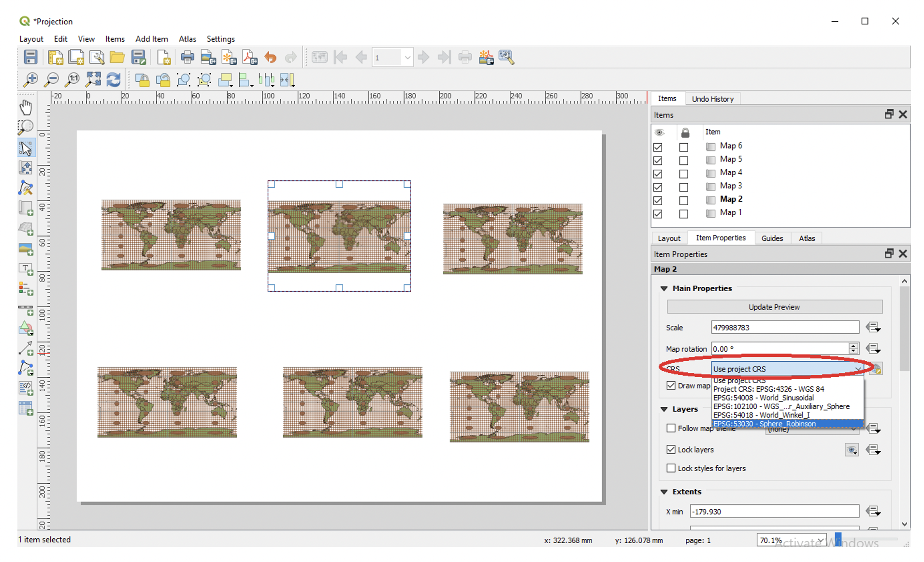Click the Update Preview button
The image size is (924, 562).
(774, 307)
